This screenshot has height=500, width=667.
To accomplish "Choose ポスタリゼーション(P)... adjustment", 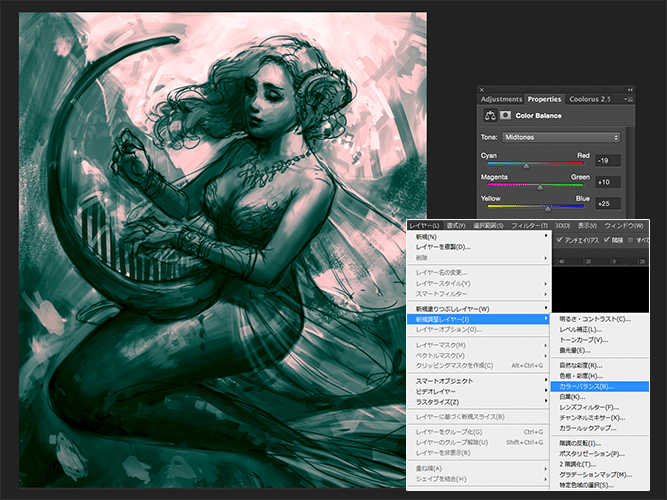I will point(600,454).
